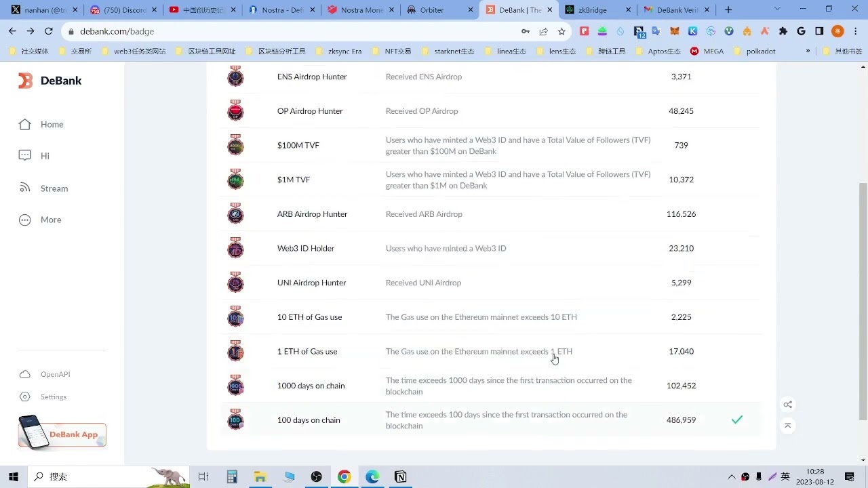This screenshot has width=868, height=488.
Task: Open the More sidebar menu
Action: [40, 220]
